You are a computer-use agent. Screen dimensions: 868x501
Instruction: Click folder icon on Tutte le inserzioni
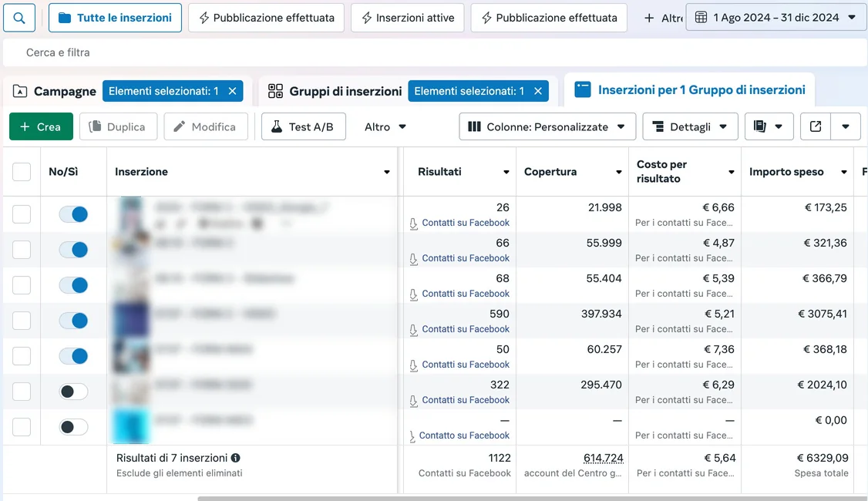point(65,18)
